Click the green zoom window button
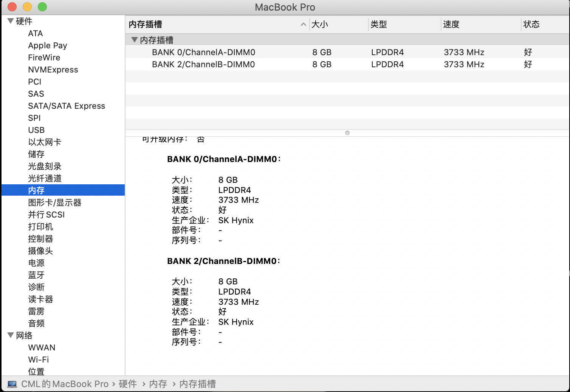This screenshot has height=392, width=570. [42, 7]
